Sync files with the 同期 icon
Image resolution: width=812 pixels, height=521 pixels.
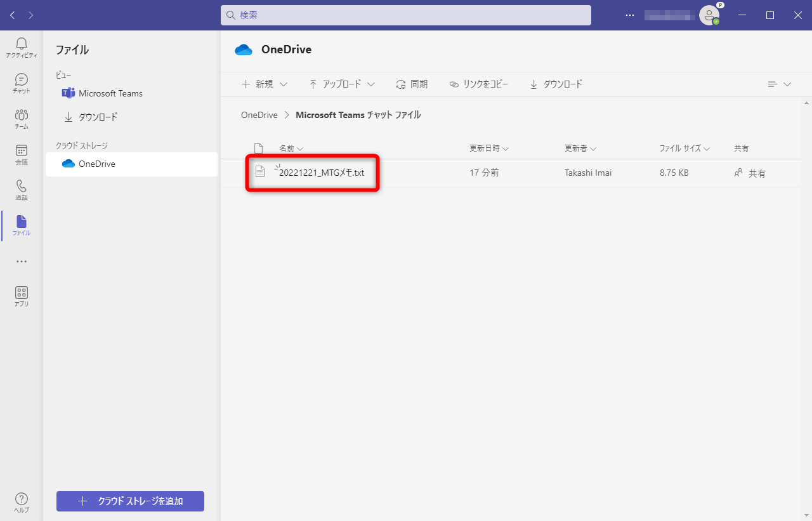(412, 84)
